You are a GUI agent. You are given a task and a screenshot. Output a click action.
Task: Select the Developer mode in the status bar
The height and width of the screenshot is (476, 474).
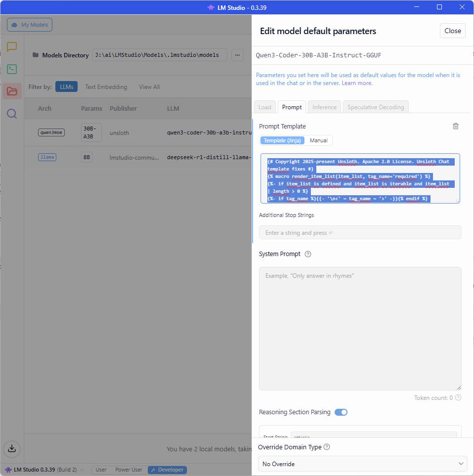click(167, 470)
